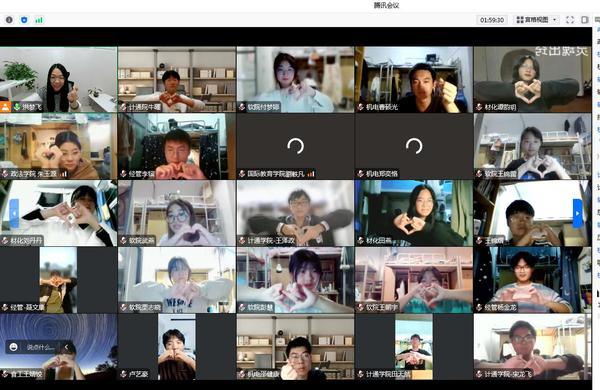Screen dimensions: 600x390
Task: Open the emoji reaction picker
Action: point(13,347)
